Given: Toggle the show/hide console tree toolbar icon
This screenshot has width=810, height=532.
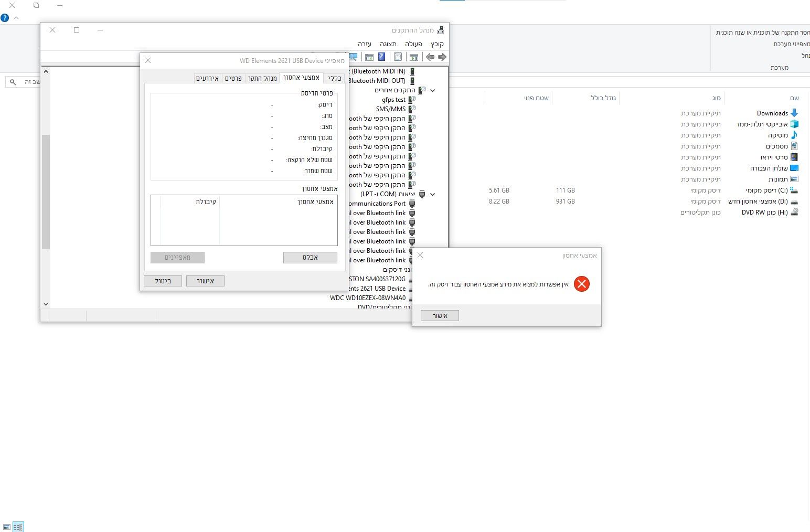Looking at the screenshot, I should pyautogui.click(x=414, y=57).
